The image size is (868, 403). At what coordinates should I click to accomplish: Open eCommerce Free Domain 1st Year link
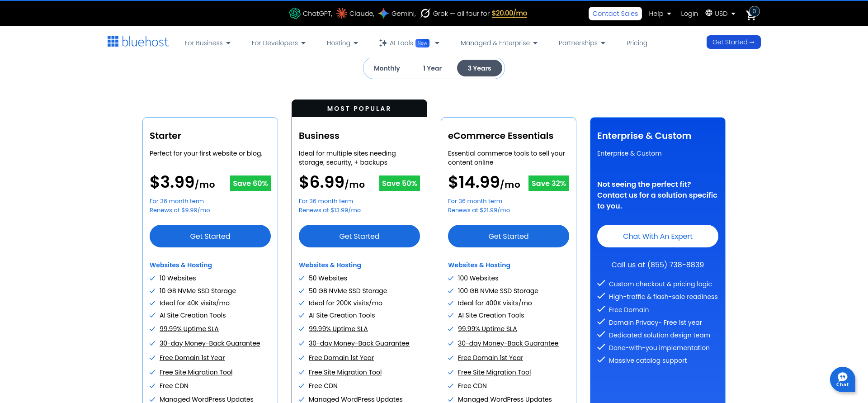491,358
